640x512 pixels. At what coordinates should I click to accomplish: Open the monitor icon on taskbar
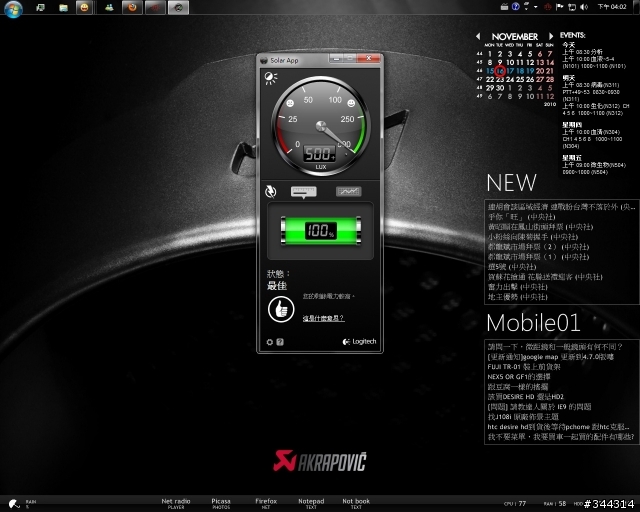40,7
